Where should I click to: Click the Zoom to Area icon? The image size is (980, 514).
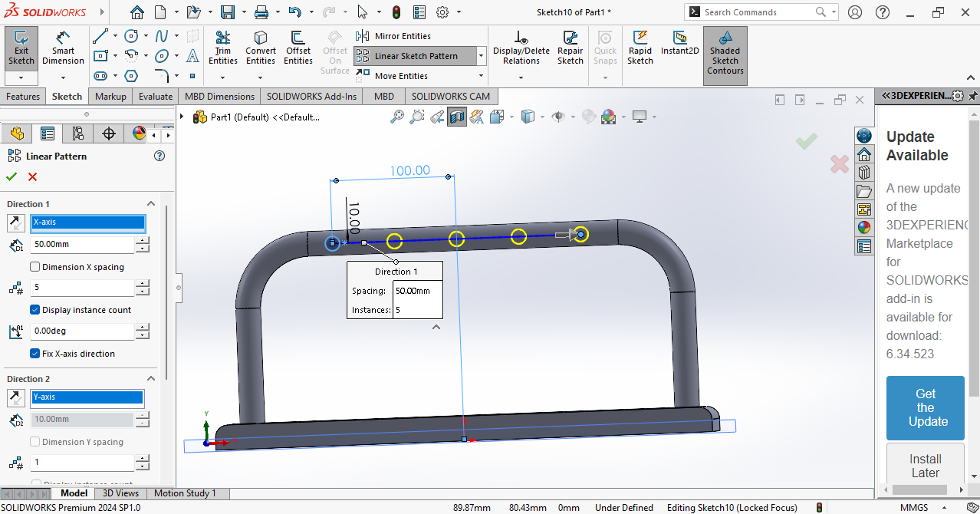(x=417, y=117)
